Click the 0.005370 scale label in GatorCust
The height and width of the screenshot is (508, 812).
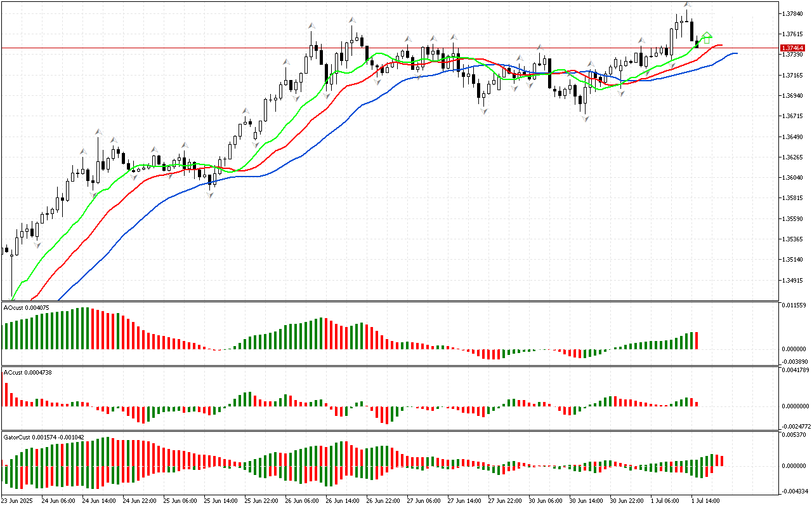point(793,435)
